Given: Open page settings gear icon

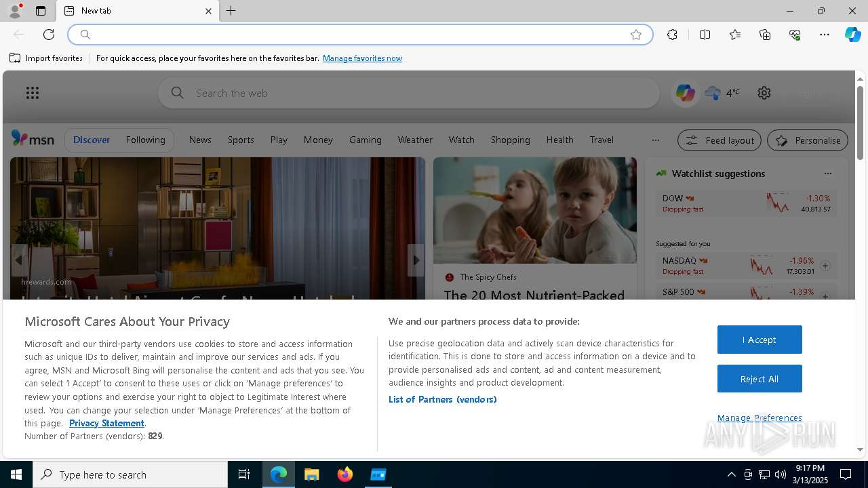Looking at the screenshot, I should point(764,93).
